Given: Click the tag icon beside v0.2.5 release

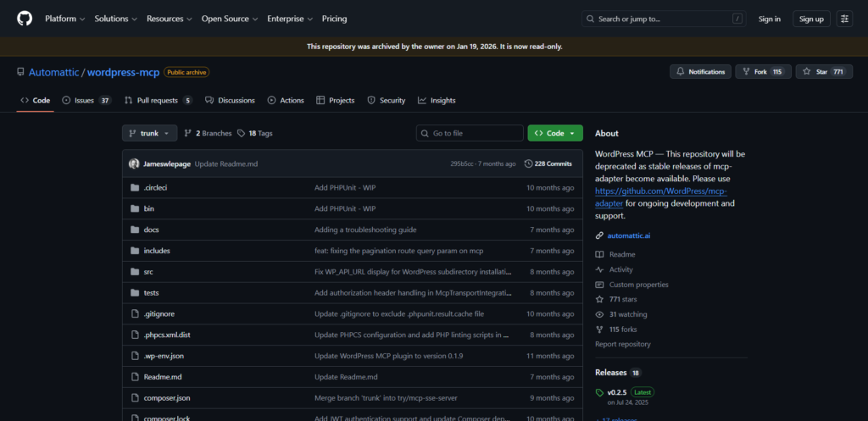Looking at the screenshot, I should tap(599, 393).
